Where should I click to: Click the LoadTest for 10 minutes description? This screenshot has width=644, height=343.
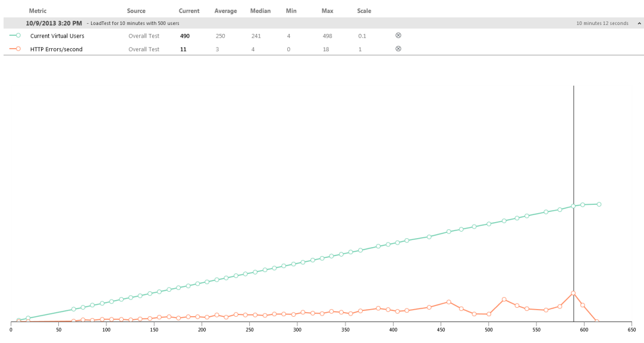tap(135, 23)
